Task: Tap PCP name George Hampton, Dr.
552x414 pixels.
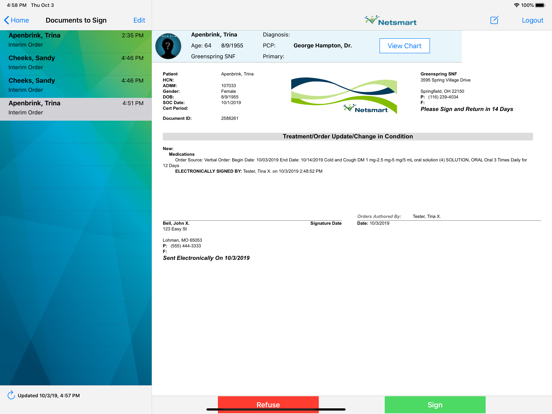Action: coord(322,45)
